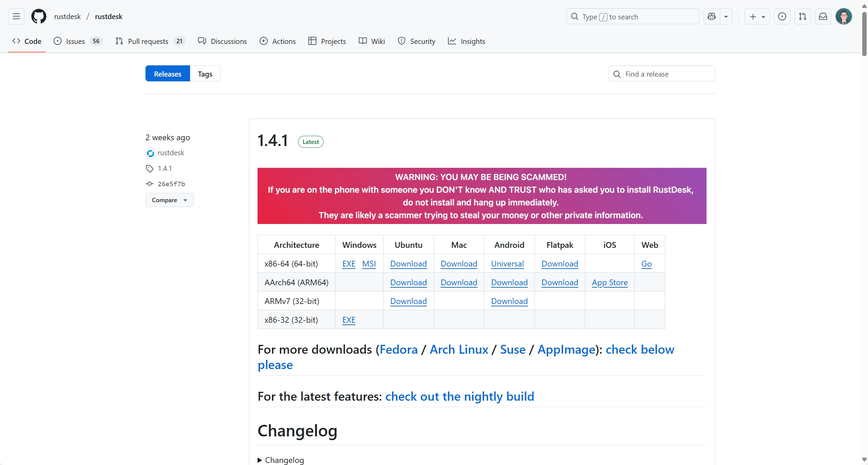Click the page vertical scrollbar
This screenshot has width=868, height=465.
pos(864,34)
